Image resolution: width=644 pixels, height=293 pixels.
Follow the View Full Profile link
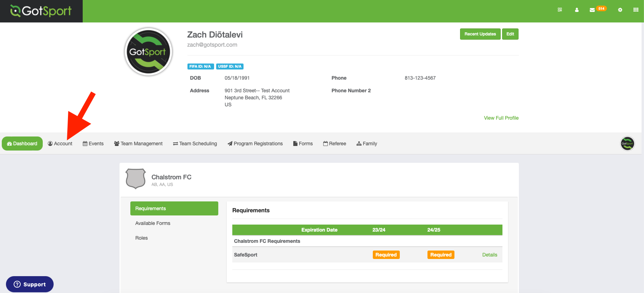pyautogui.click(x=501, y=118)
